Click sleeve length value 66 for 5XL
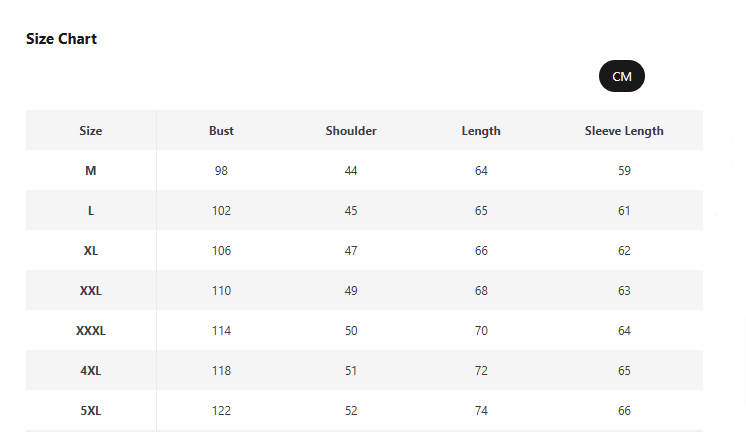 pos(624,411)
